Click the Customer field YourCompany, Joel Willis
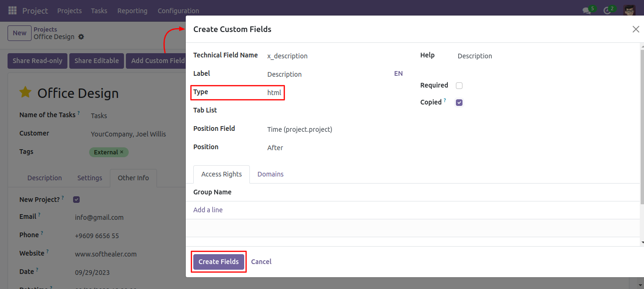644x289 pixels. pos(128,134)
